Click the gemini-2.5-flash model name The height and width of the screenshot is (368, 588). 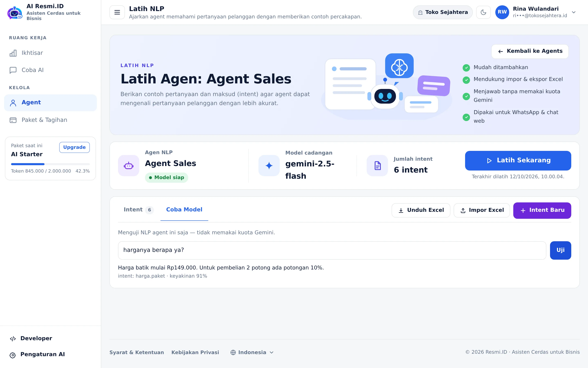coord(310,170)
